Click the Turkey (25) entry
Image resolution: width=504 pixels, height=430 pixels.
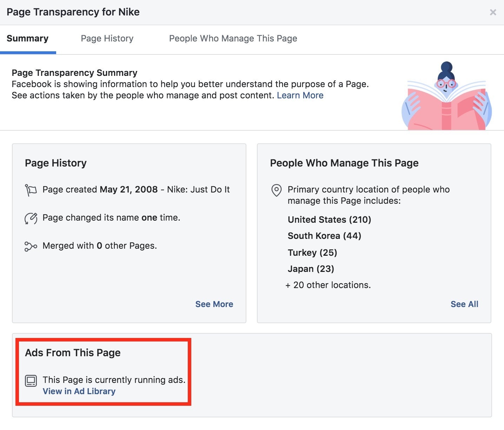(312, 253)
